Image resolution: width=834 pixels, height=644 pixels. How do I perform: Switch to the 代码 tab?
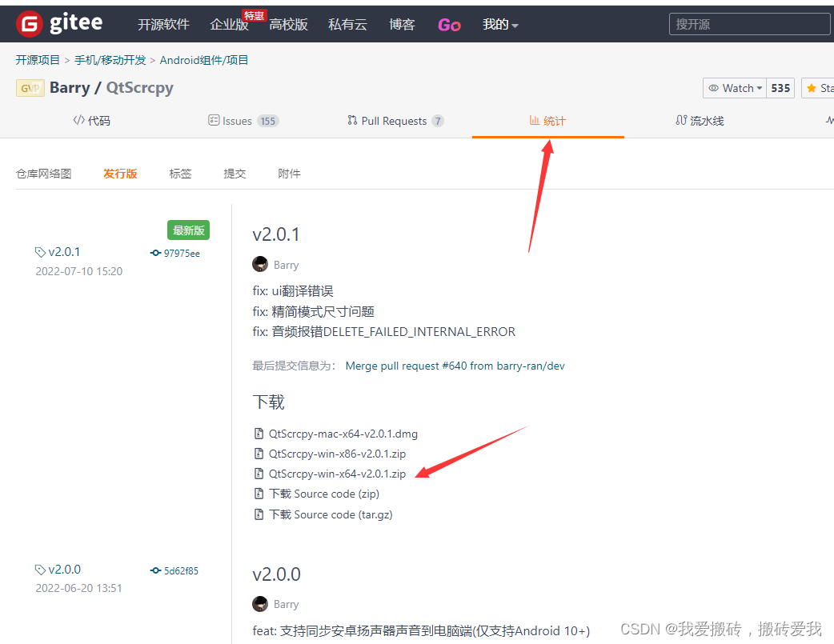[x=91, y=121]
